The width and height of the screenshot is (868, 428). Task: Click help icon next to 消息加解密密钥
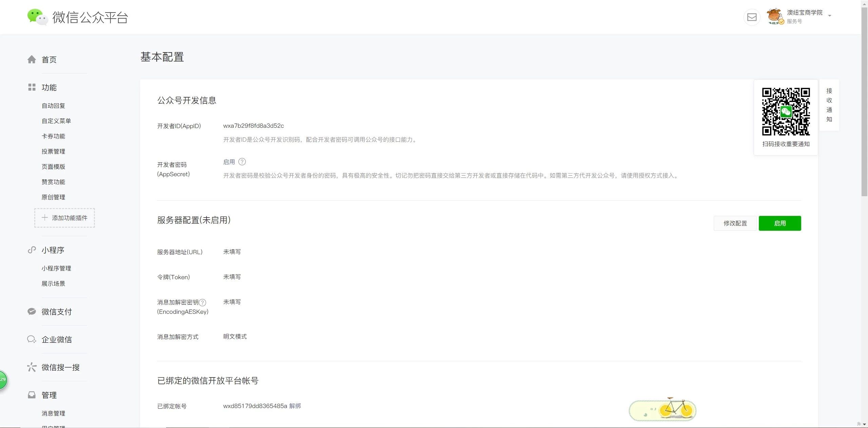point(202,303)
